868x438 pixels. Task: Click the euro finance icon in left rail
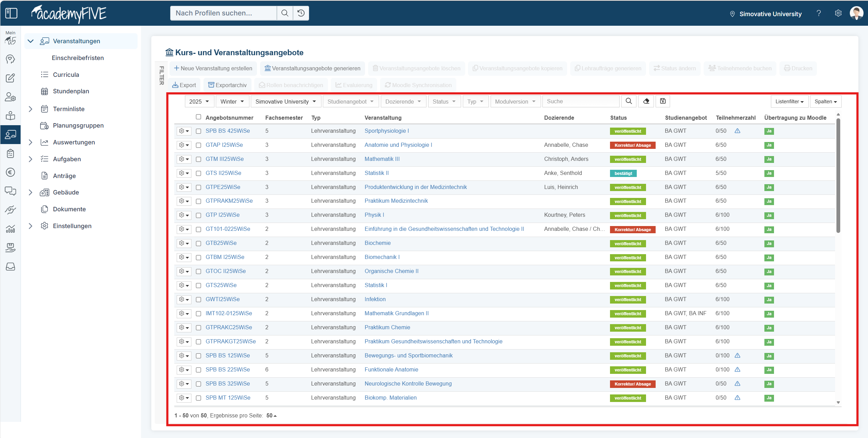tap(10, 172)
